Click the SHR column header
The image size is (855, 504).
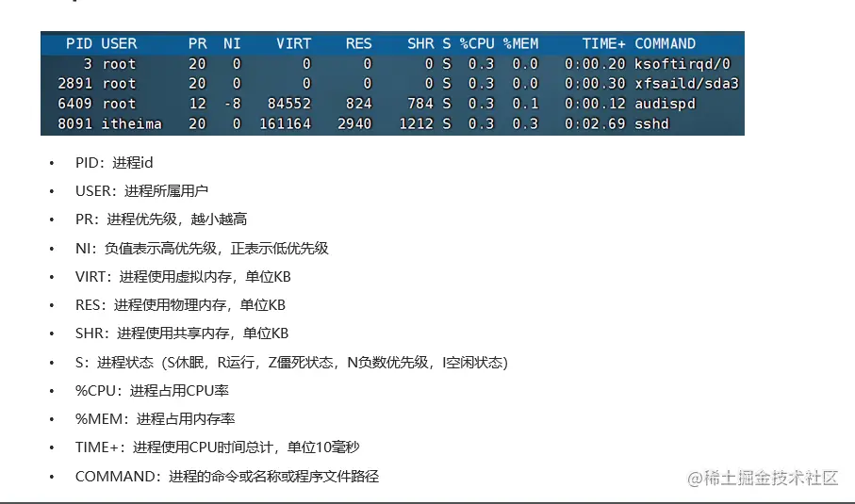pos(420,43)
